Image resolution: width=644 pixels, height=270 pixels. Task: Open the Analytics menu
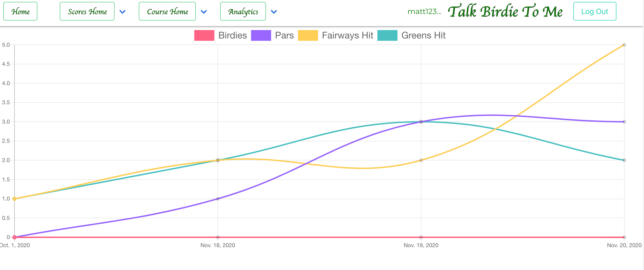pos(243,11)
